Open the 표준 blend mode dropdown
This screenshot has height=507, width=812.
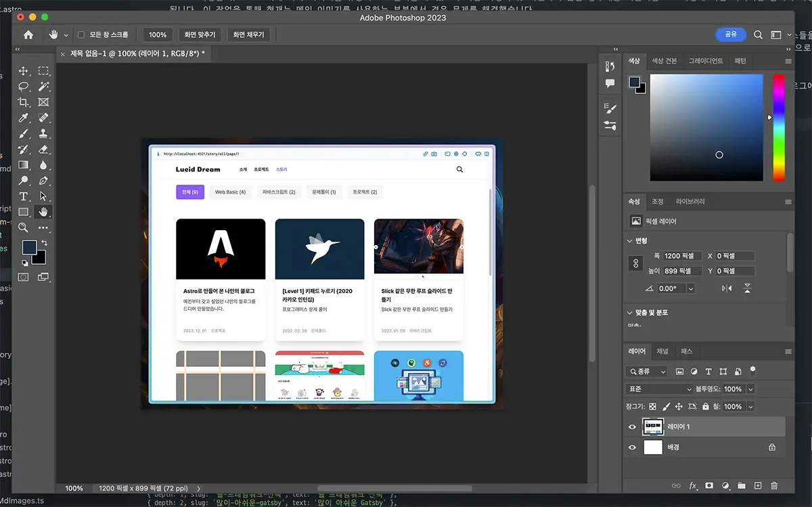point(659,389)
